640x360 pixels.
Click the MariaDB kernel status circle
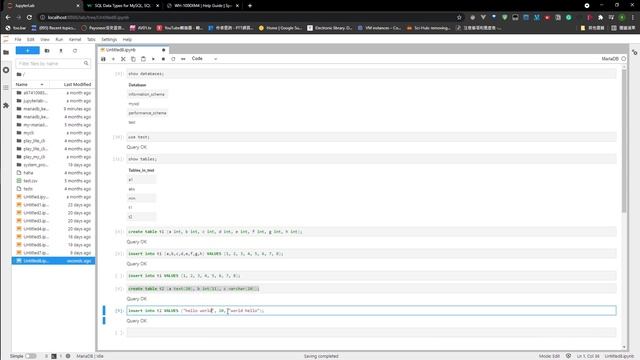pyautogui.click(x=624, y=59)
